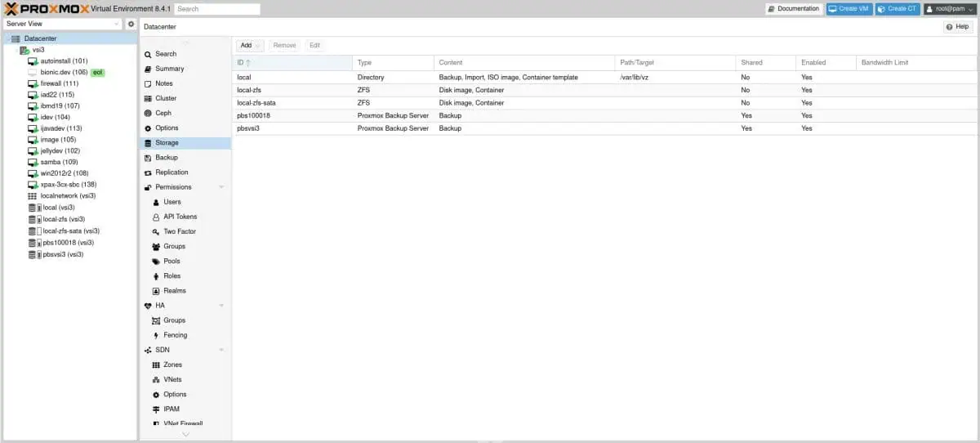980x443 pixels.
Task: Open the root@pam user menu
Action: [949, 9]
